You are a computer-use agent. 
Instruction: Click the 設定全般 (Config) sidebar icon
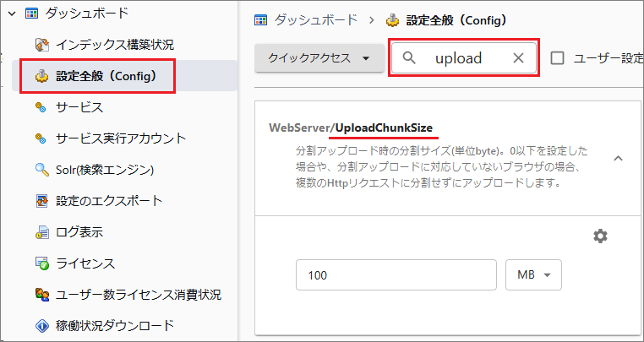(x=41, y=76)
